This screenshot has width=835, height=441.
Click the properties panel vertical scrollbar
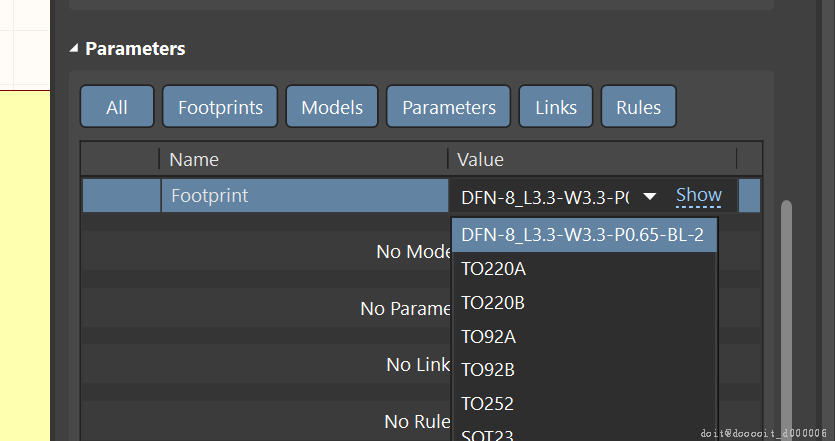click(x=786, y=300)
